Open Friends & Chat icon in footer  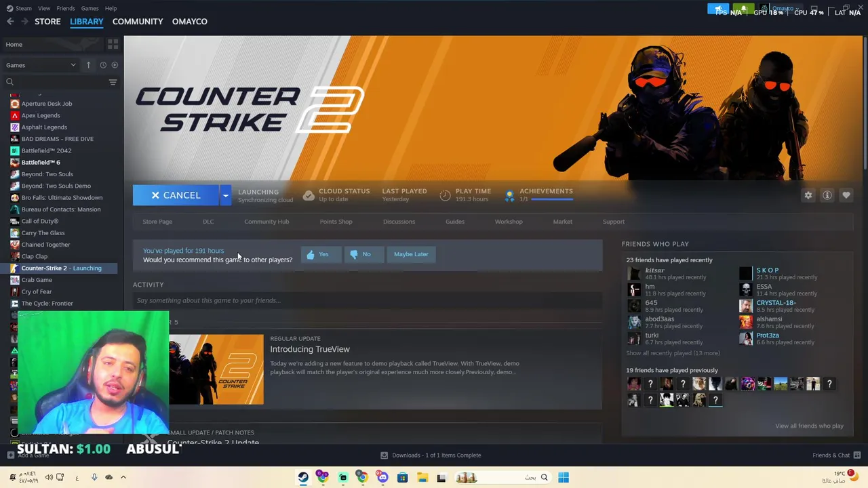pos(857,455)
